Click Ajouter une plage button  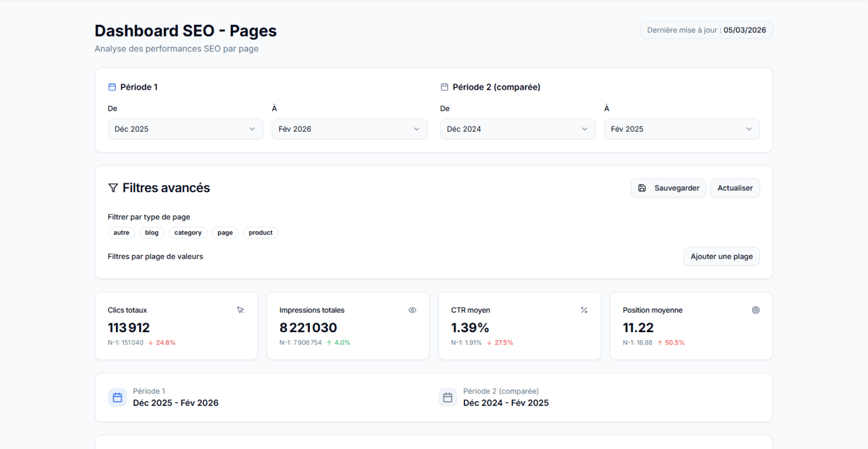(721, 256)
